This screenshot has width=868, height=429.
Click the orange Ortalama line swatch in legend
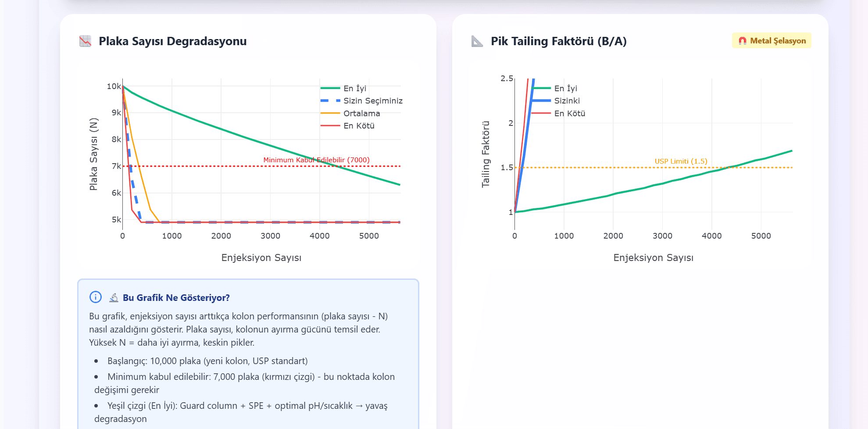330,114
